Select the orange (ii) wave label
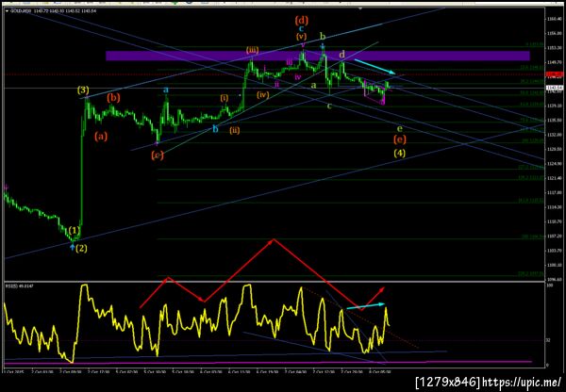 235,130
